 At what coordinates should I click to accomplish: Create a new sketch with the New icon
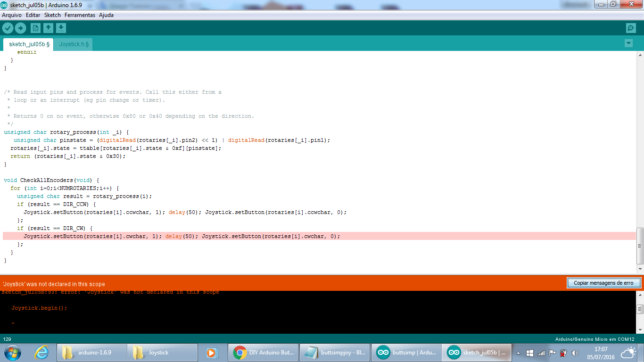pos(35,28)
